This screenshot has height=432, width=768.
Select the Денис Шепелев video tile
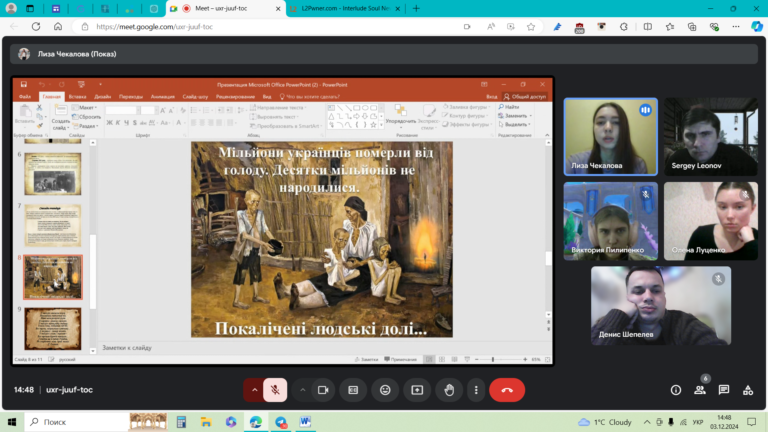pyautogui.click(x=661, y=306)
